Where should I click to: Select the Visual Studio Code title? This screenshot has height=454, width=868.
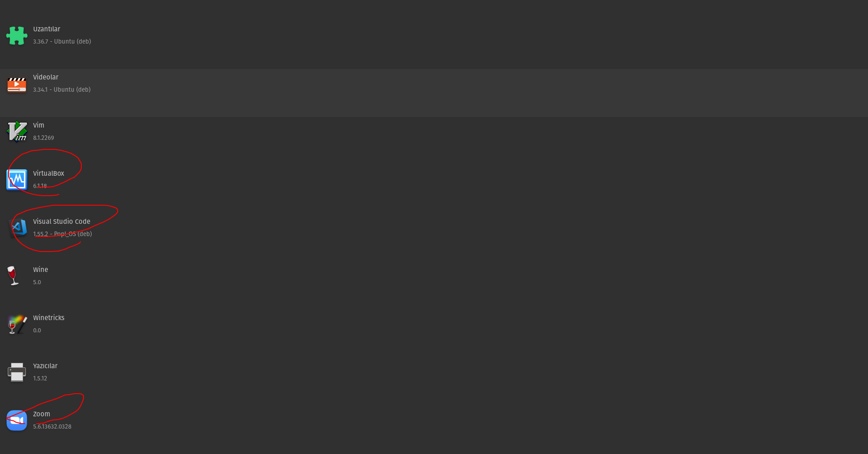tap(62, 222)
